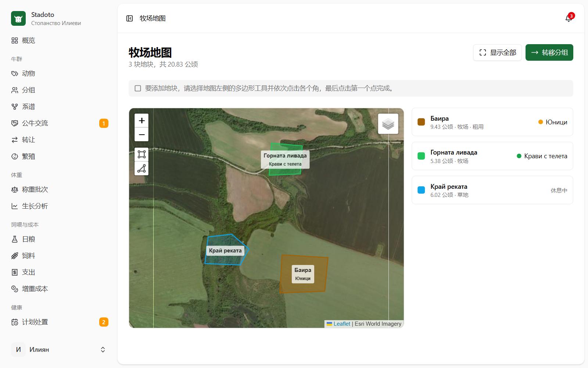This screenshot has width=588, height=368.
Task: Open the notifications bell
Action: click(x=569, y=18)
